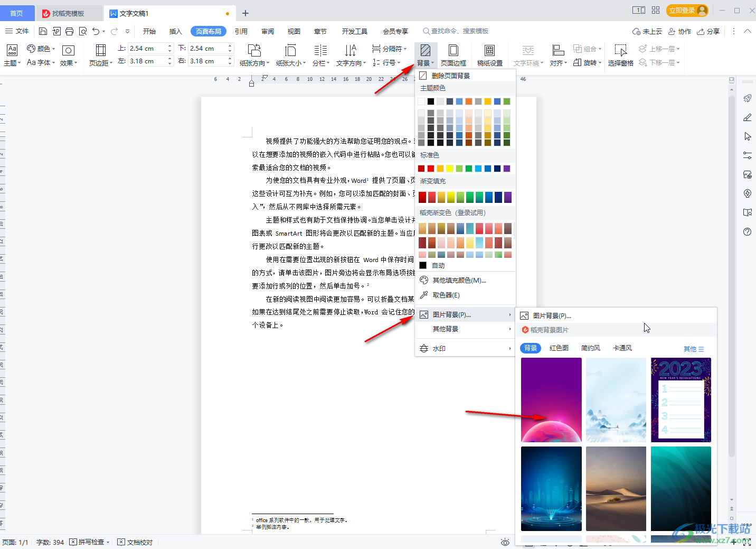The image size is (756, 549).
Task: Pick the orange theme color swatch
Action: (468, 101)
